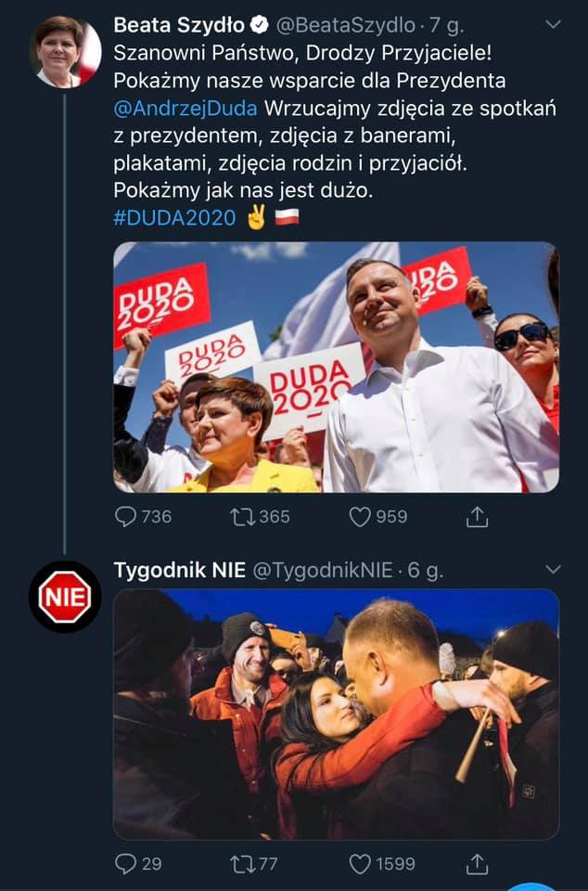
Task: Open Beata Szydło's profile picture
Action: click(x=65, y=52)
